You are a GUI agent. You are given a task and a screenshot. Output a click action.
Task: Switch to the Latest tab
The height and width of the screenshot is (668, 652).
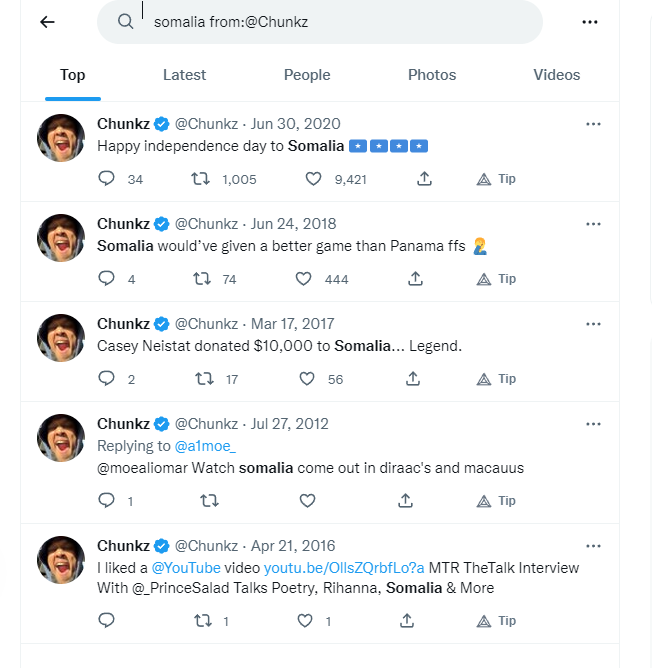(184, 75)
